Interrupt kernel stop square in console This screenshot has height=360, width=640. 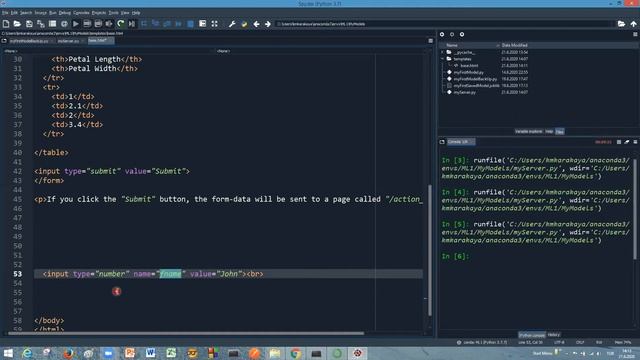coord(619,142)
